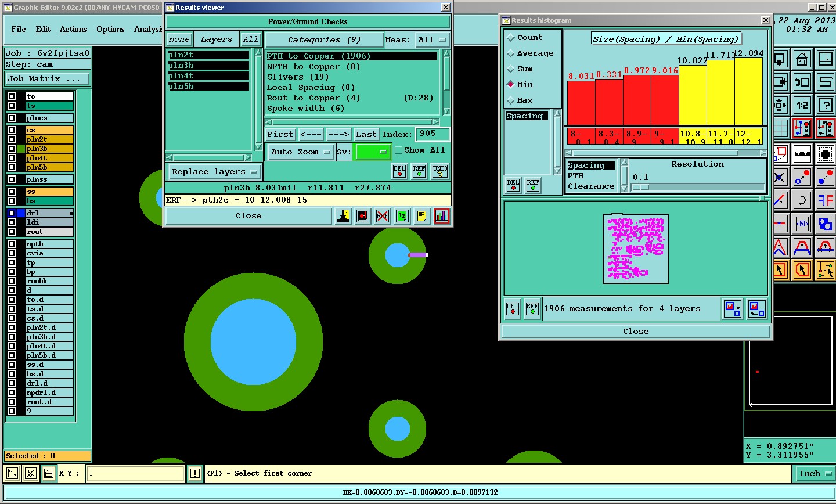Select 'Slivers (19)' category row
Image resolution: width=836 pixels, height=504 pixels.
[x=351, y=77]
